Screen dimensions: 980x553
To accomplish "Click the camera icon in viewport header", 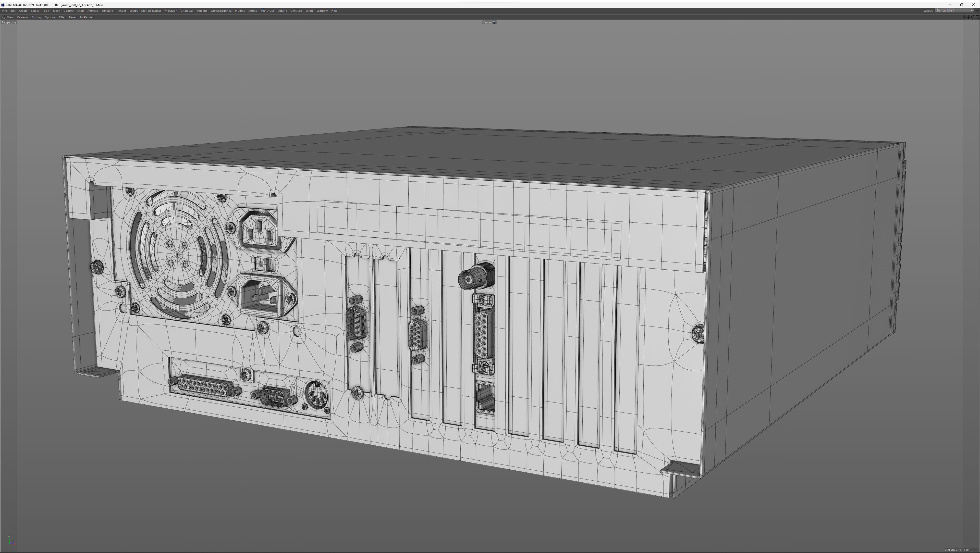I will [495, 22].
